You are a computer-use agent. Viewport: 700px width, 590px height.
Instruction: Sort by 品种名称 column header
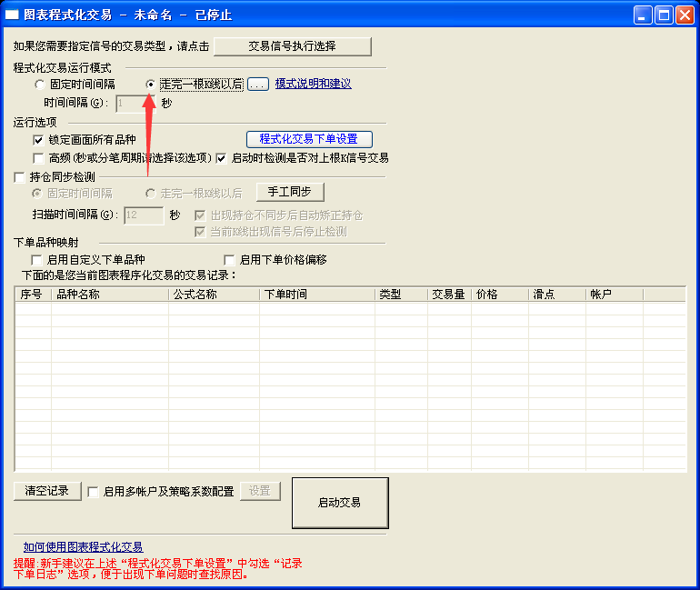tap(110, 295)
